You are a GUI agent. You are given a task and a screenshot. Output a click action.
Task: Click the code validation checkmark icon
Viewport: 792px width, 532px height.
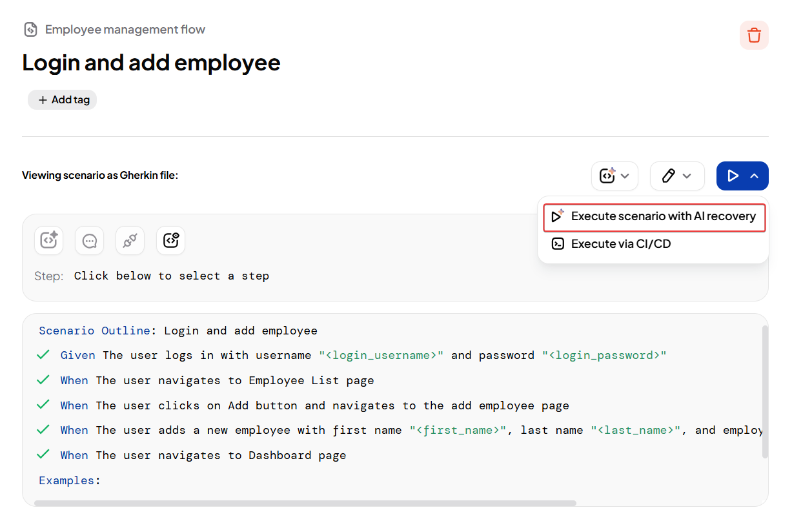pos(170,241)
